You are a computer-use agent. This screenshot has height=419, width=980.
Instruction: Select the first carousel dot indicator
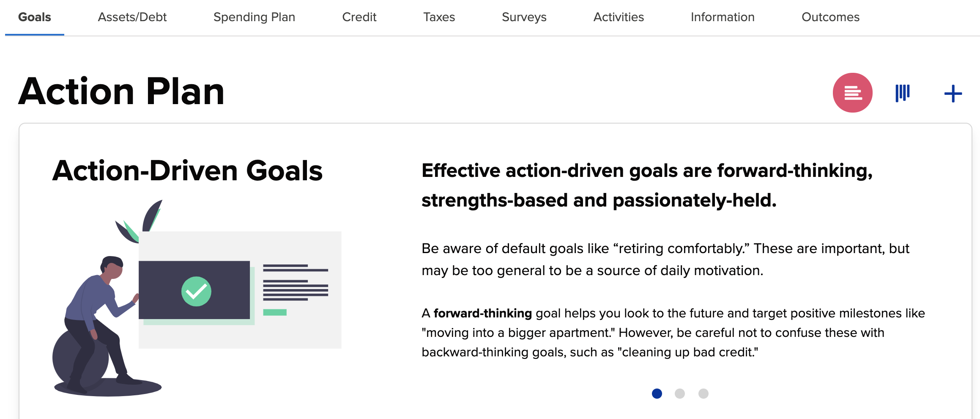(657, 394)
